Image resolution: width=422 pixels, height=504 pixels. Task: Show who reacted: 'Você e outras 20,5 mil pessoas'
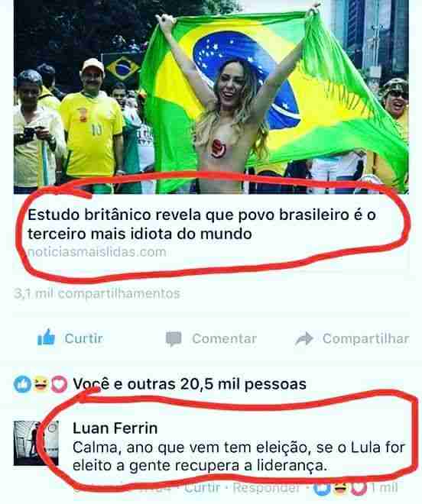(x=190, y=384)
